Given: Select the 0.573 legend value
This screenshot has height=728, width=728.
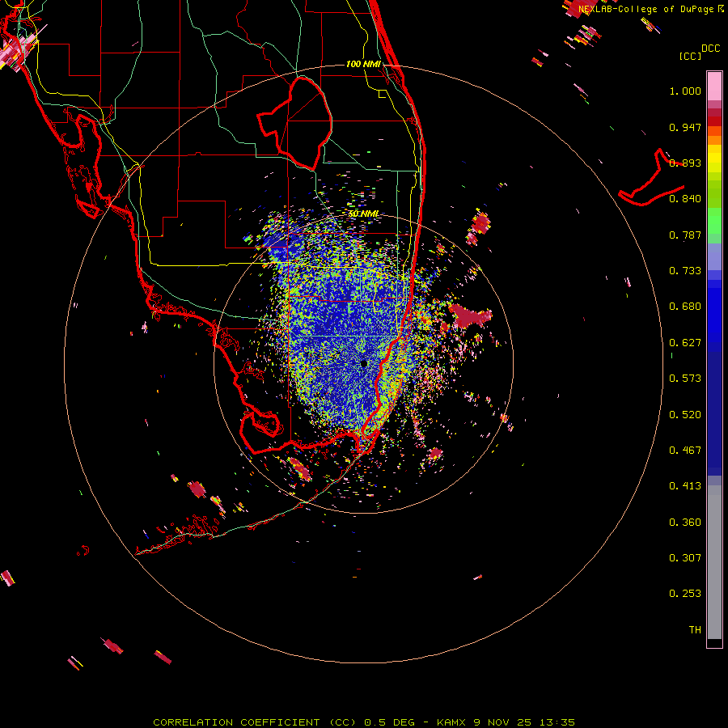Looking at the screenshot, I should 685,379.
